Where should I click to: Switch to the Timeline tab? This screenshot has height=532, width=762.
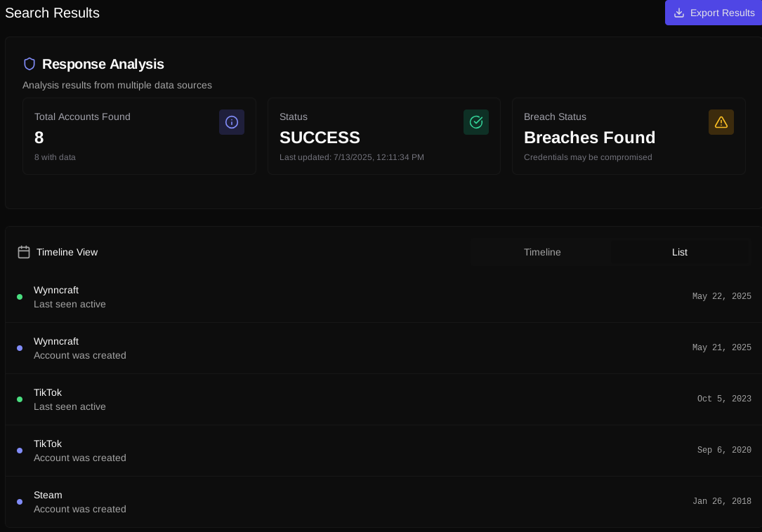click(541, 252)
